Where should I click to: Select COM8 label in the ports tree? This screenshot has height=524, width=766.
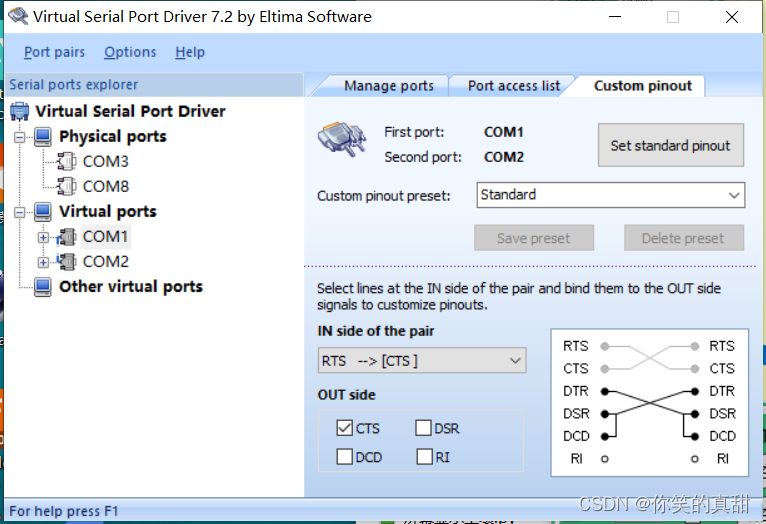(106, 186)
